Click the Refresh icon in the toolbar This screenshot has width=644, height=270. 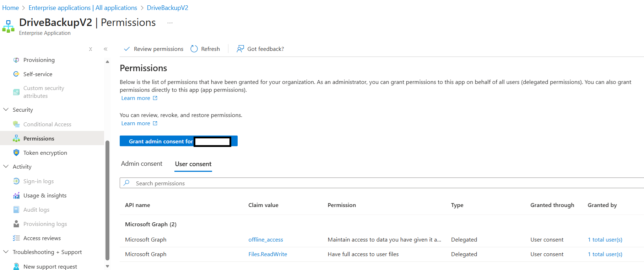tap(194, 49)
